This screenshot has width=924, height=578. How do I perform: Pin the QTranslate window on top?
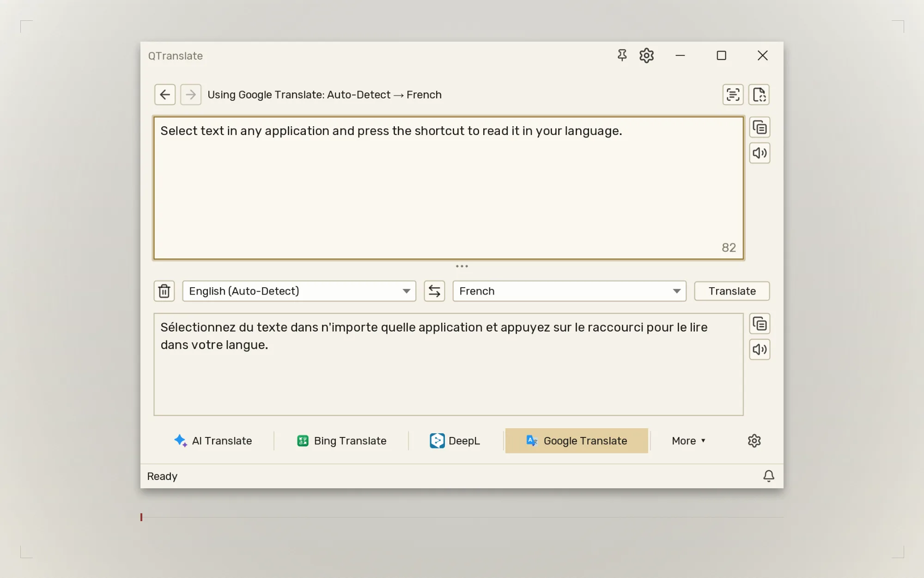pos(622,55)
